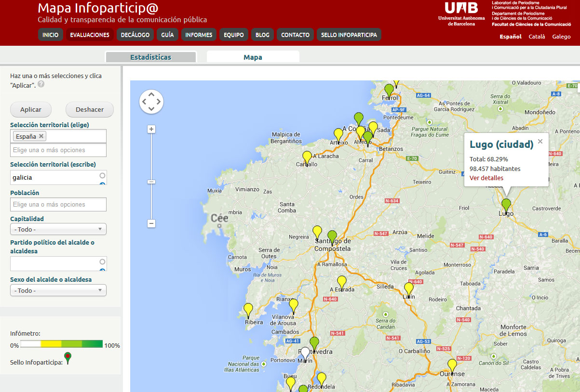Image resolution: width=580 pixels, height=392 pixels.
Task: Click the Aplicar button
Action: pyautogui.click(x=31, y=109)
